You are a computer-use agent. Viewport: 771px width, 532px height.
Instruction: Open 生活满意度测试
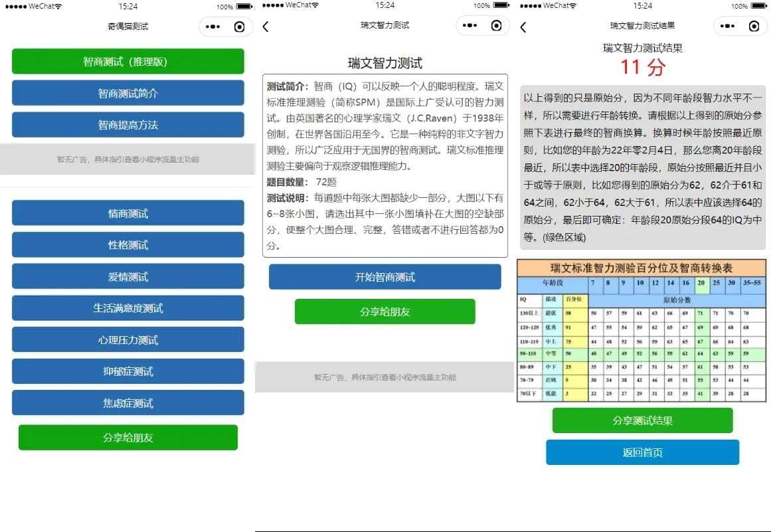(x=128, y=308)
